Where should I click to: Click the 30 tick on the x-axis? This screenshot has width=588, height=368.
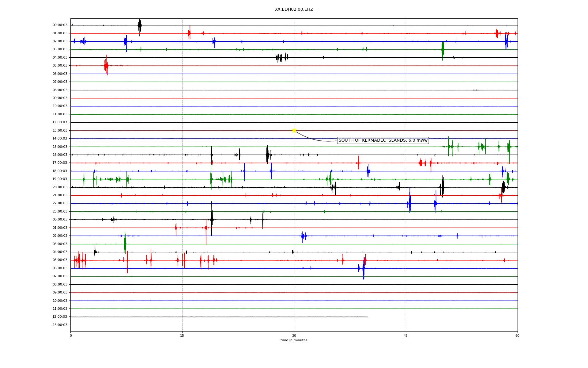(294, 335)
